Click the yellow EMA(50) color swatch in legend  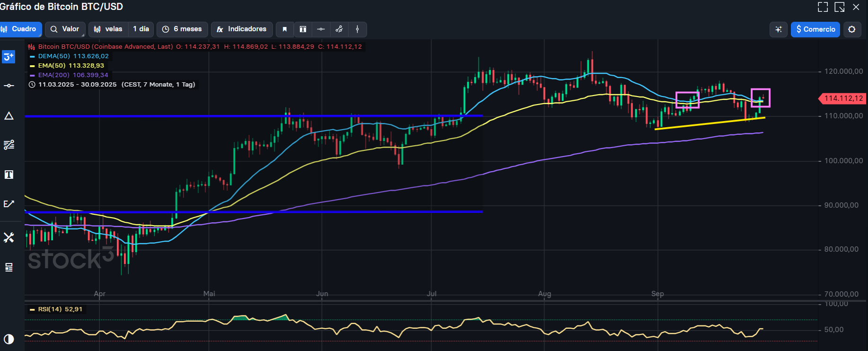coord(32,66)
